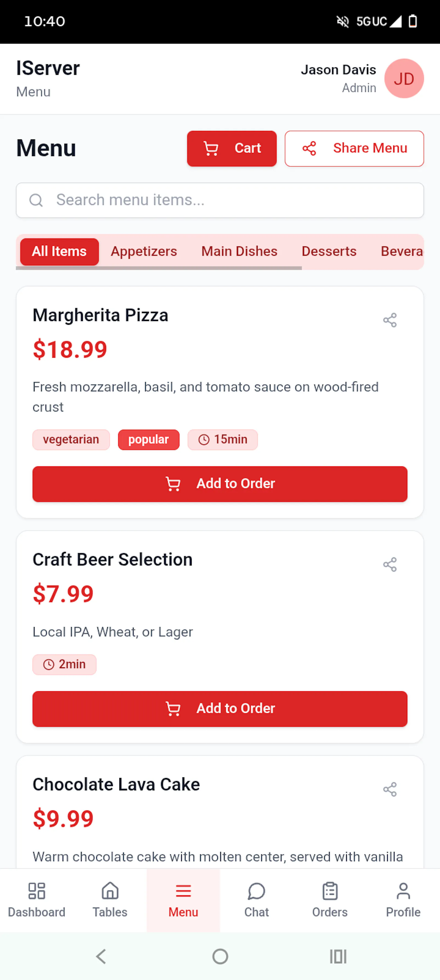
Task: Add Craft Beer Selection to order
Action: pos(220,709)
